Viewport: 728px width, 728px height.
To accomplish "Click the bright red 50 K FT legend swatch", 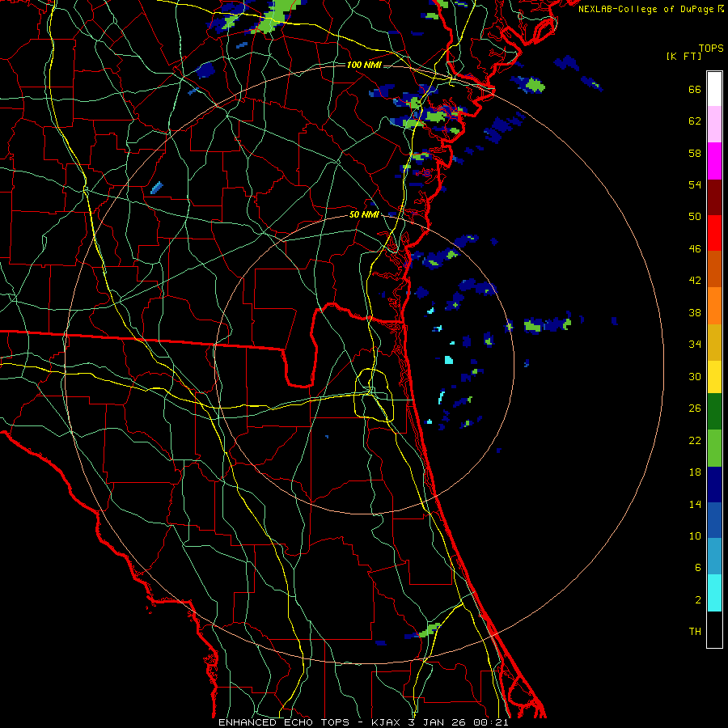I will 714,233.
